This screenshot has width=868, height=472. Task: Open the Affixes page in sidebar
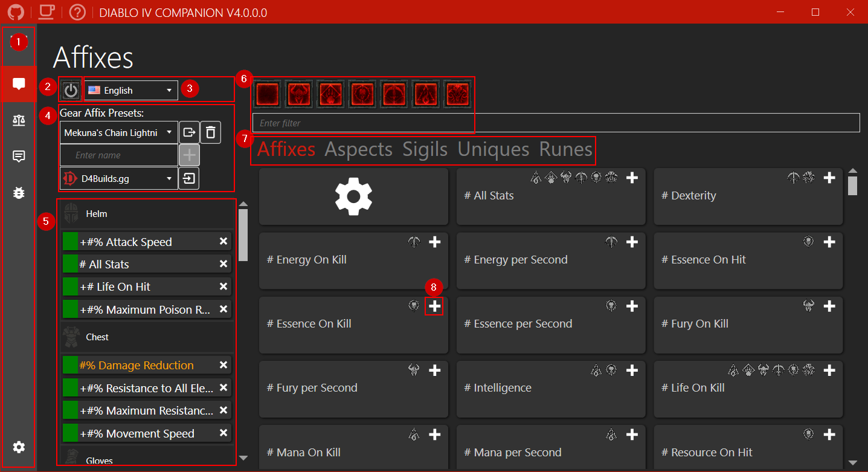coord(19,84)
